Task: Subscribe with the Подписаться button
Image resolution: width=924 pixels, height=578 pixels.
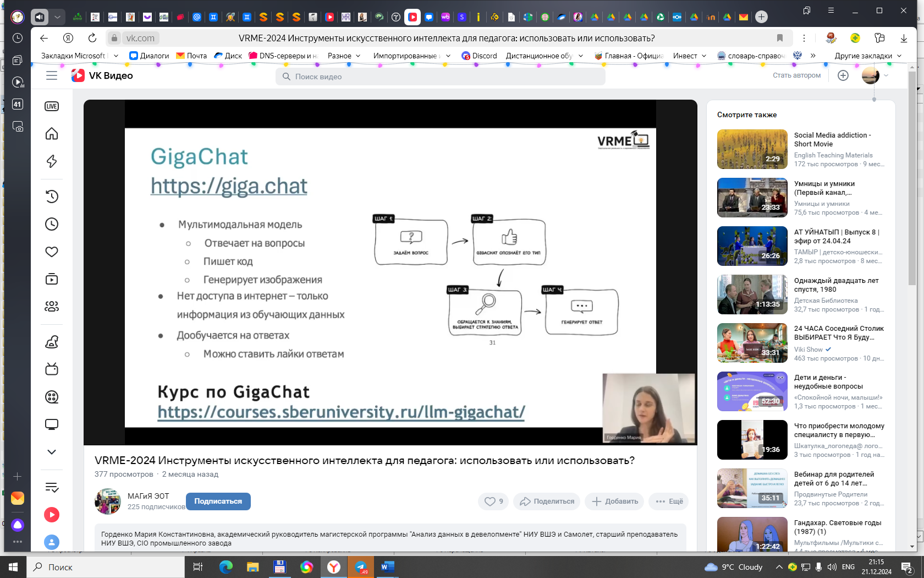Action: pyautogui.click(x=218, y=501)
